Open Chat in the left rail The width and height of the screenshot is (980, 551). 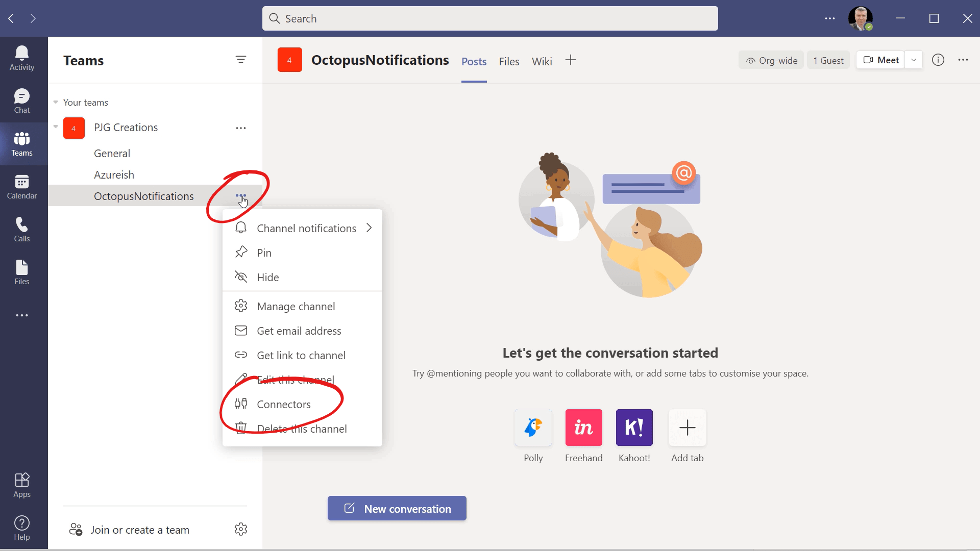(x=22, y=101)
